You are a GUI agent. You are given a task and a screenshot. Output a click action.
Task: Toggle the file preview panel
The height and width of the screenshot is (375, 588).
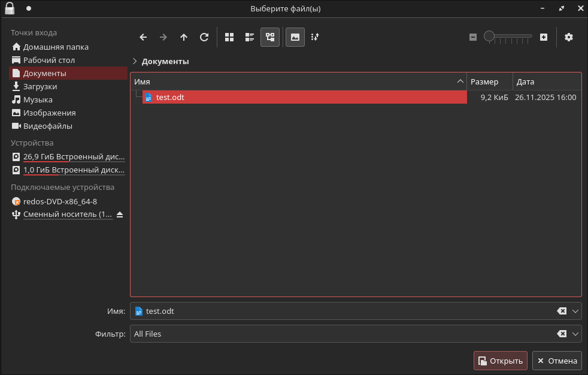(295, 37)
